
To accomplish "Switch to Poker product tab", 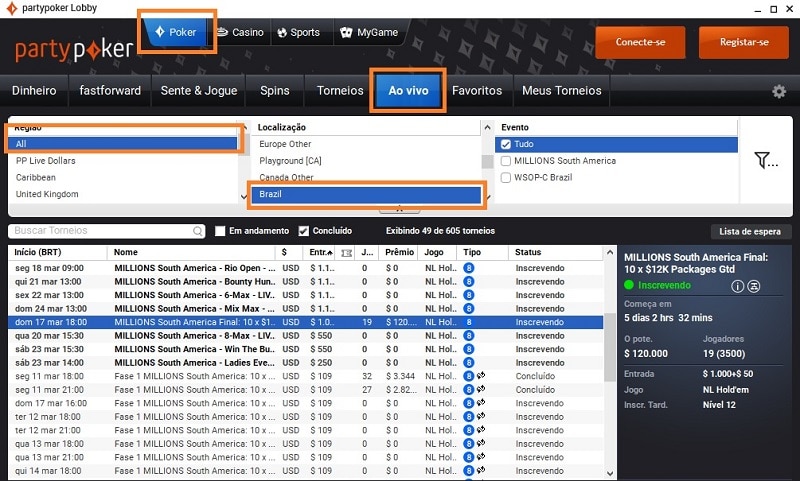I will (176, 32).
